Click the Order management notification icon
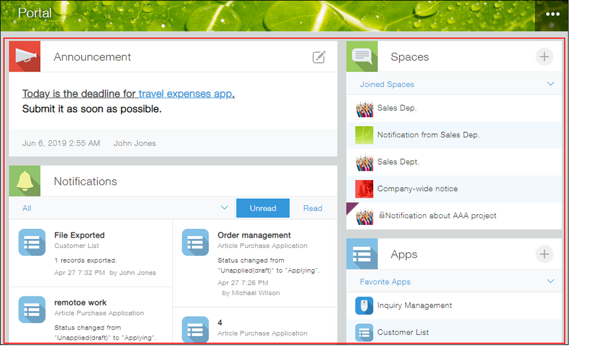 195,242
